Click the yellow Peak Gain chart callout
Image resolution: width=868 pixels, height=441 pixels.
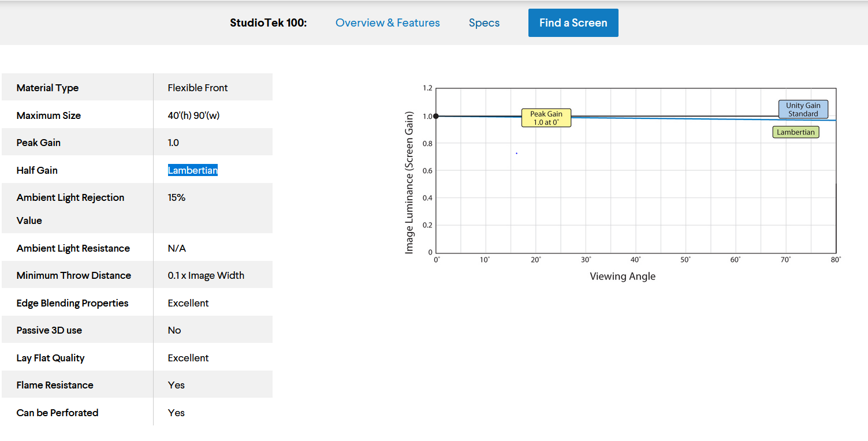pyautogui.click(x=546, y=118)
